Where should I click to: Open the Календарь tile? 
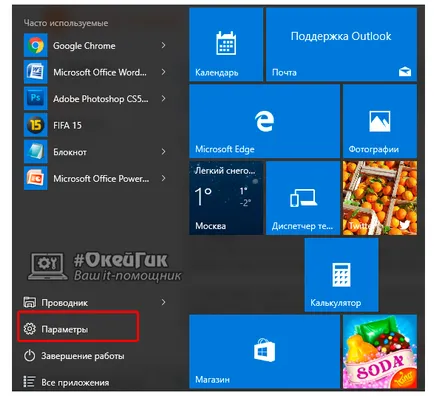click(x=226, y=45)
